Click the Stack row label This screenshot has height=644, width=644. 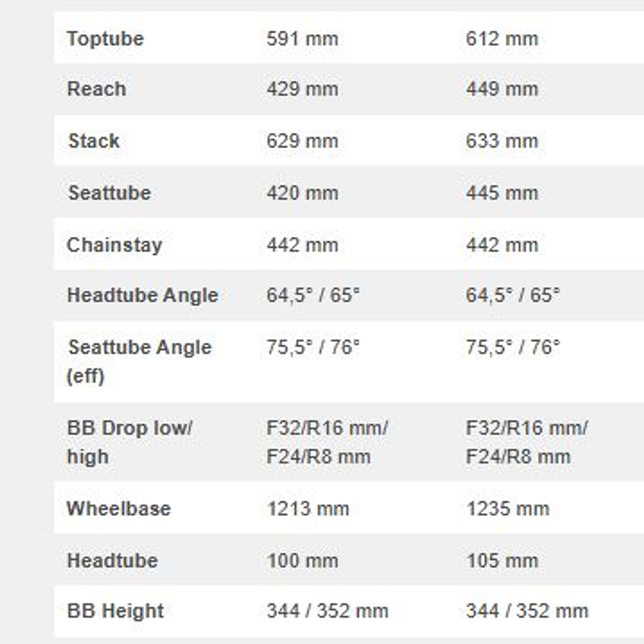pyautogui.click(x=94, y=141)
